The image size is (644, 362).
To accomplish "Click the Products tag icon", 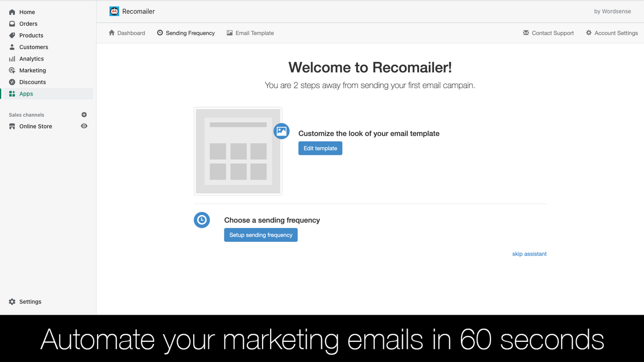I will (x=12, y=35).
